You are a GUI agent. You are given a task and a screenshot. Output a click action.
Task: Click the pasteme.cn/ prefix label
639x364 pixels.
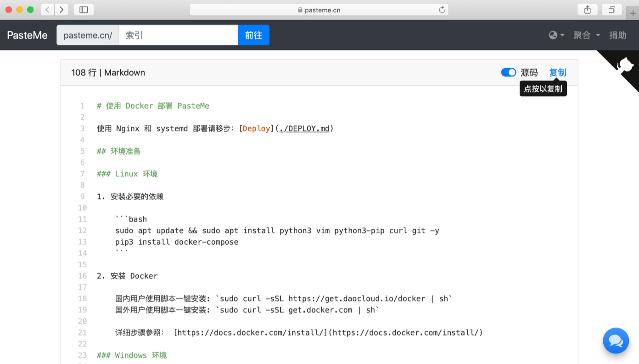coord(88,35)
